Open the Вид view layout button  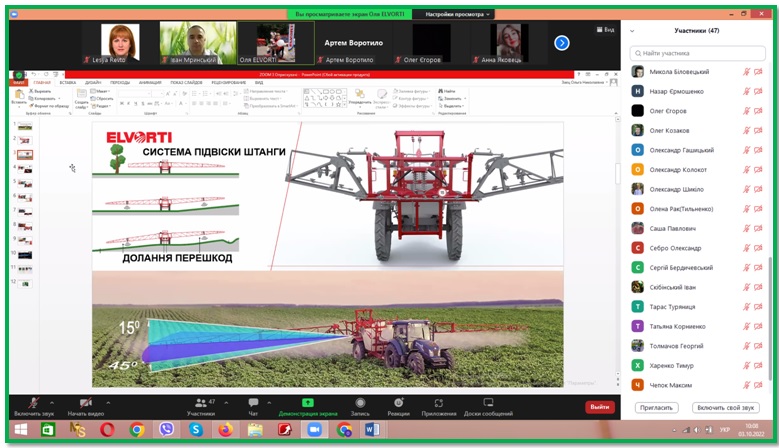click(606, 30)
